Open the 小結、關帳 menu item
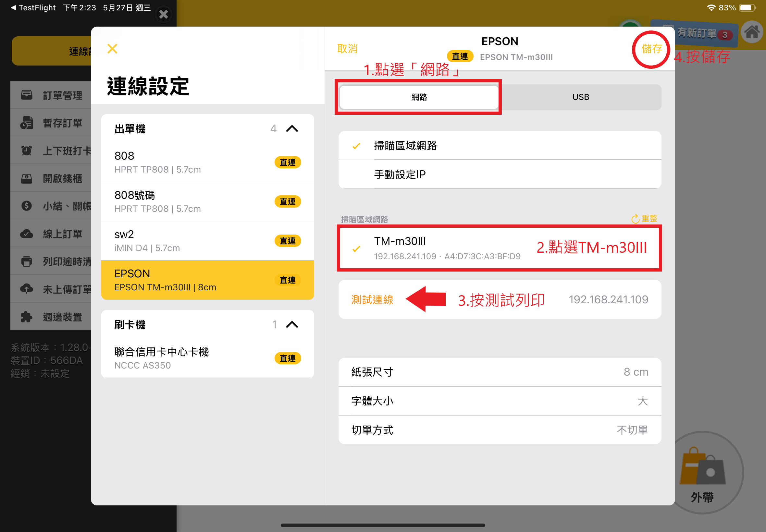Image resolution: width=766 pixels, height=532 pixels. click(51, 206)
